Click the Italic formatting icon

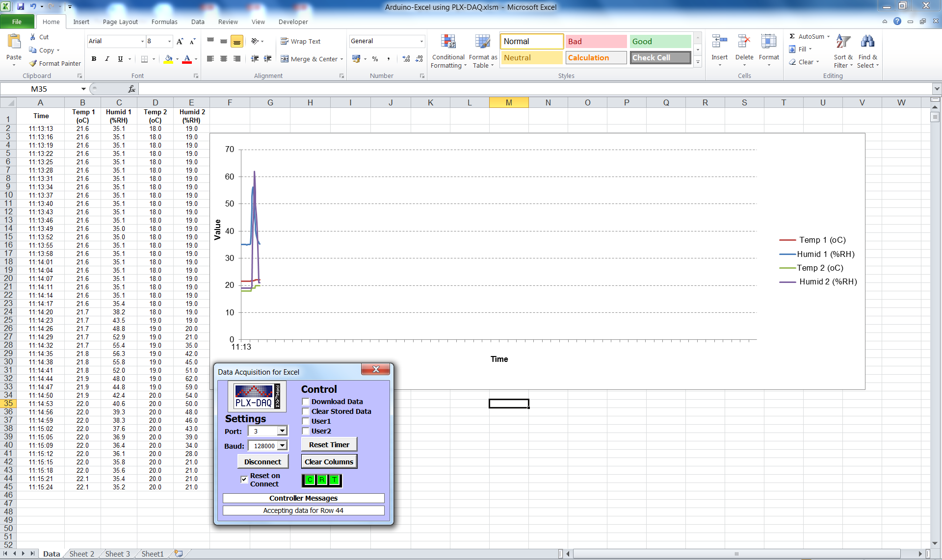pyautogui.click(x=107, y=59)
